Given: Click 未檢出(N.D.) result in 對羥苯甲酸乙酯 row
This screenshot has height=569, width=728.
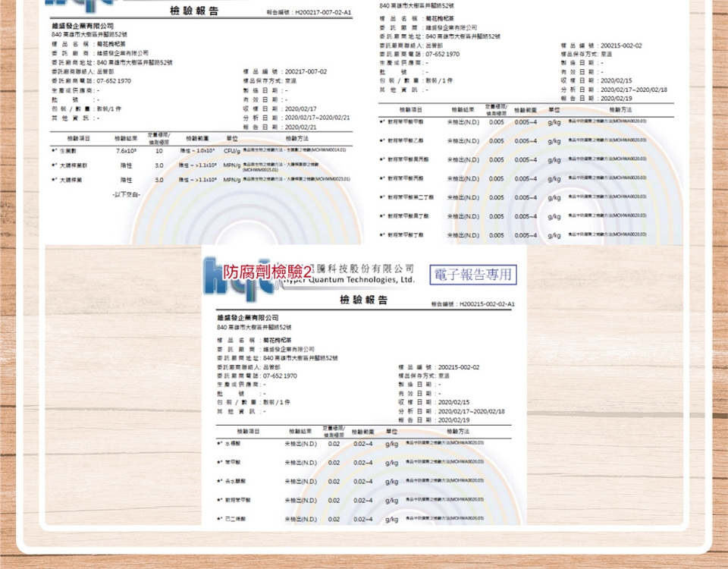Looking at the screenshot, I should pos(463,141).
